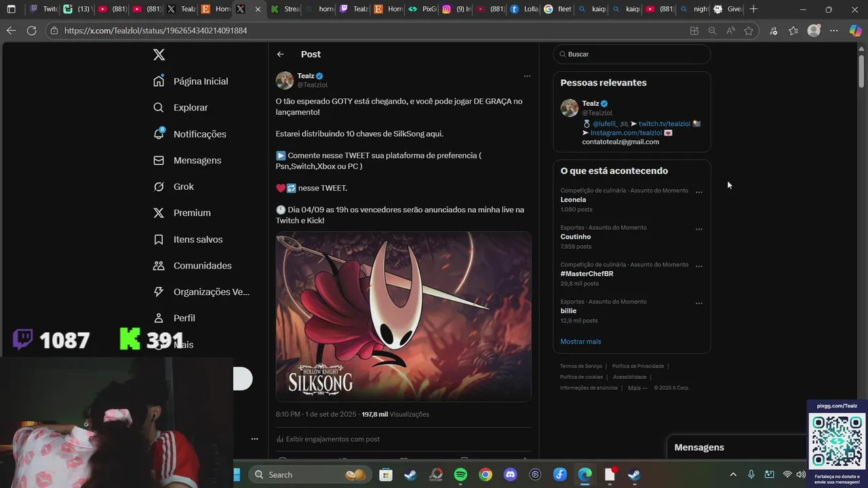Viewport: 868px width, 488px height.
Task: View Itens salvos bookmarks
Action: [x=188, y=239]
